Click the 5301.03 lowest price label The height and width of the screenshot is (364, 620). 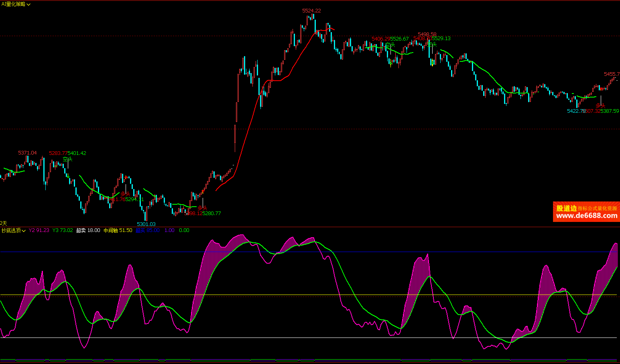pyautogui.click(x=146, y=224)
